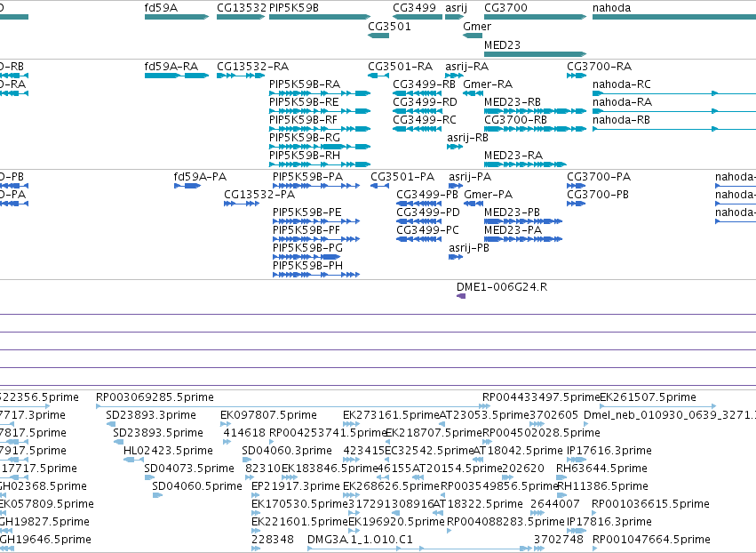
Task: Click the PIP5K59B-RG transcript label
Action: [x=304, y=138]
